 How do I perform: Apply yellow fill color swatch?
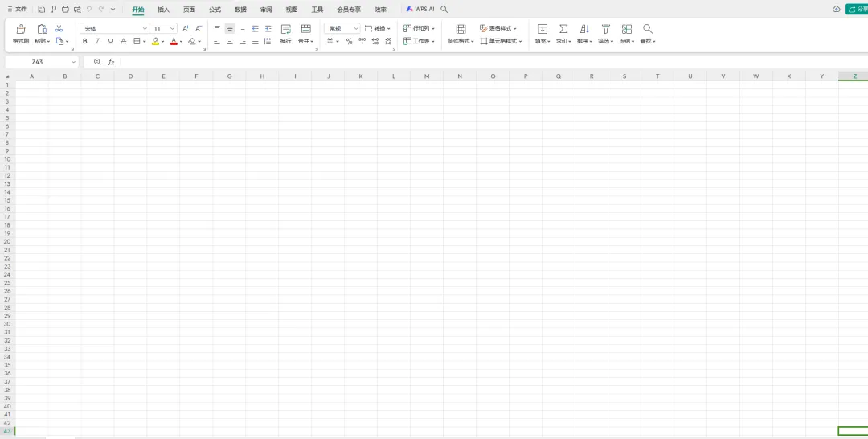click(x=156, y=42)
